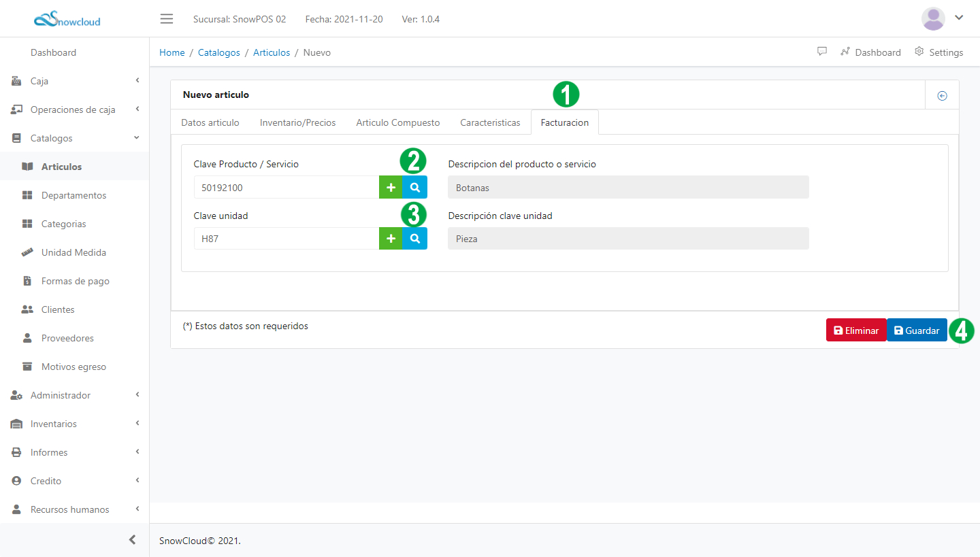Open the Caracteristicas tab
This screenshot has width=980, height=557.
pos(490,122)
